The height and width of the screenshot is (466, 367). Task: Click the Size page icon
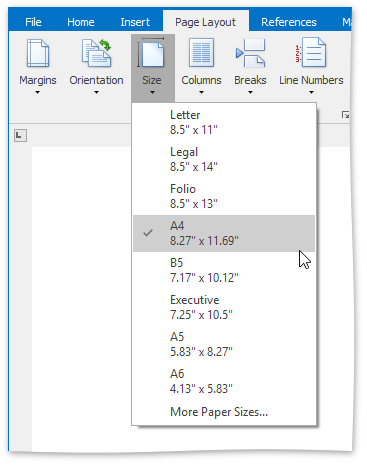(x=153, y=53)
